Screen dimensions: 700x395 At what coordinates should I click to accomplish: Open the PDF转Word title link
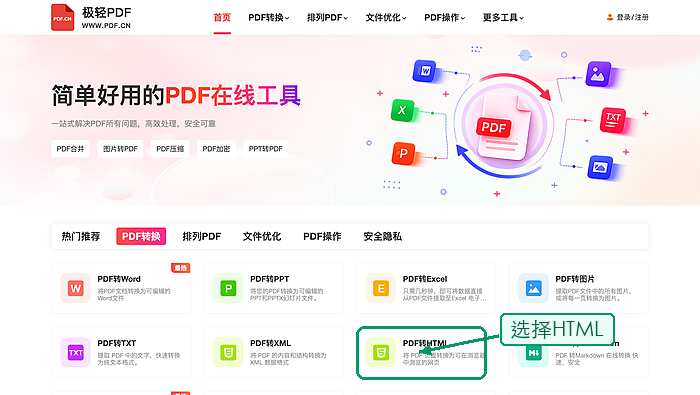coord(119,279)
